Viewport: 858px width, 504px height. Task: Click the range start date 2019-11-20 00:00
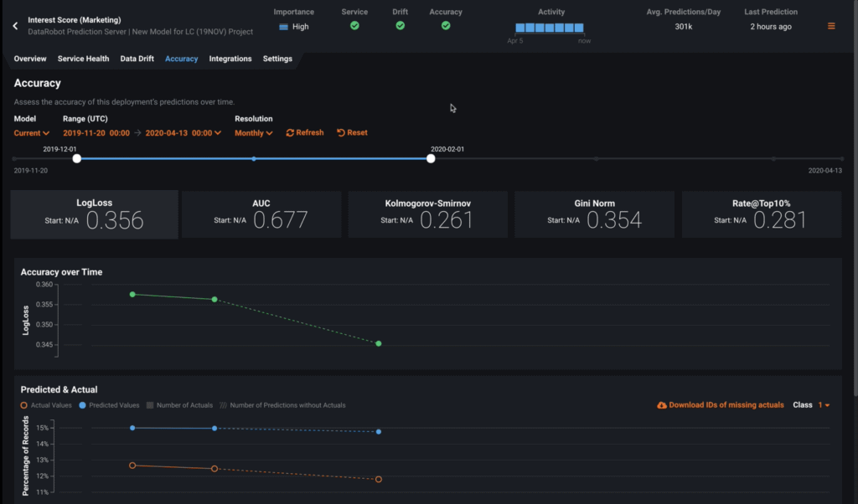[96, 133]
